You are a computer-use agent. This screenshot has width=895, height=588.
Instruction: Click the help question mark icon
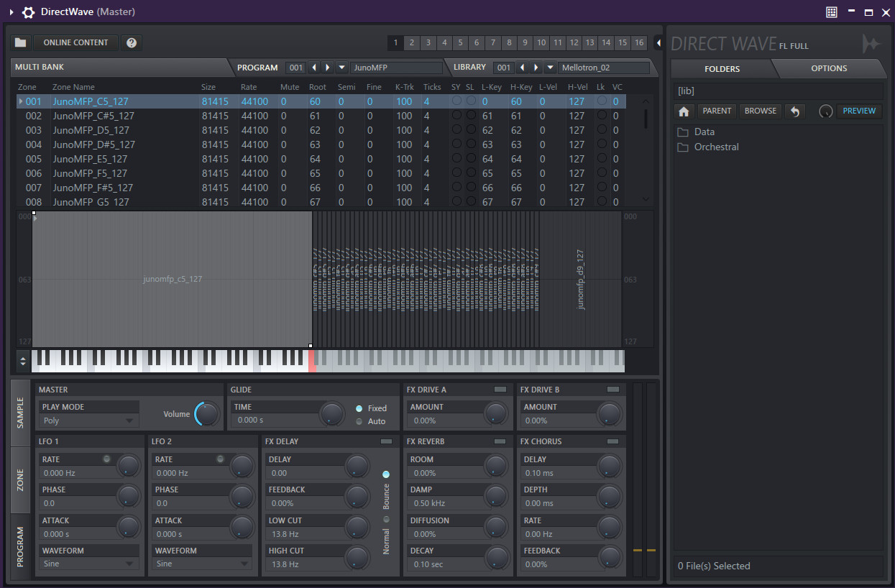coord(131,42)
